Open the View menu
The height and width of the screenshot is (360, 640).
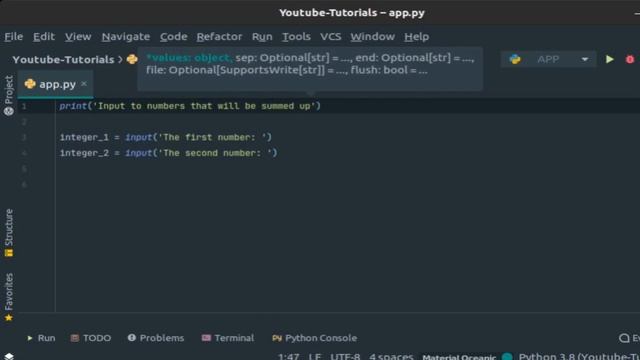(78, 37)
